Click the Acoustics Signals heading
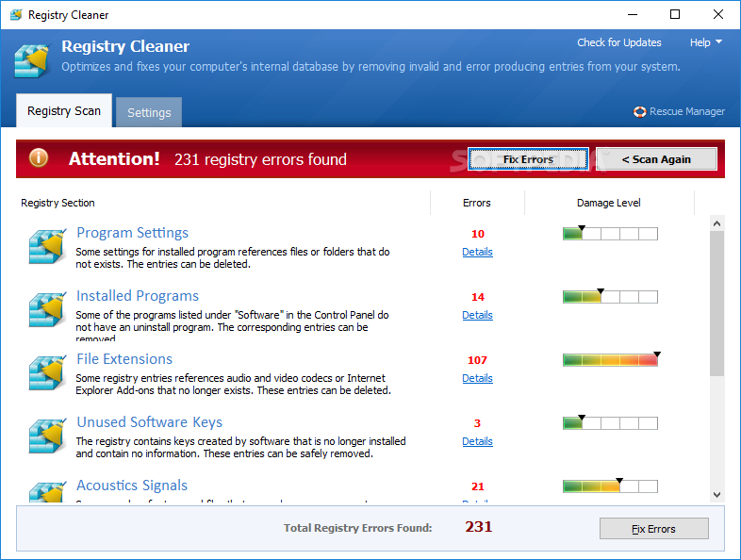Image resolution: width=741 pixels, height=560 pixels. (132, 486)
